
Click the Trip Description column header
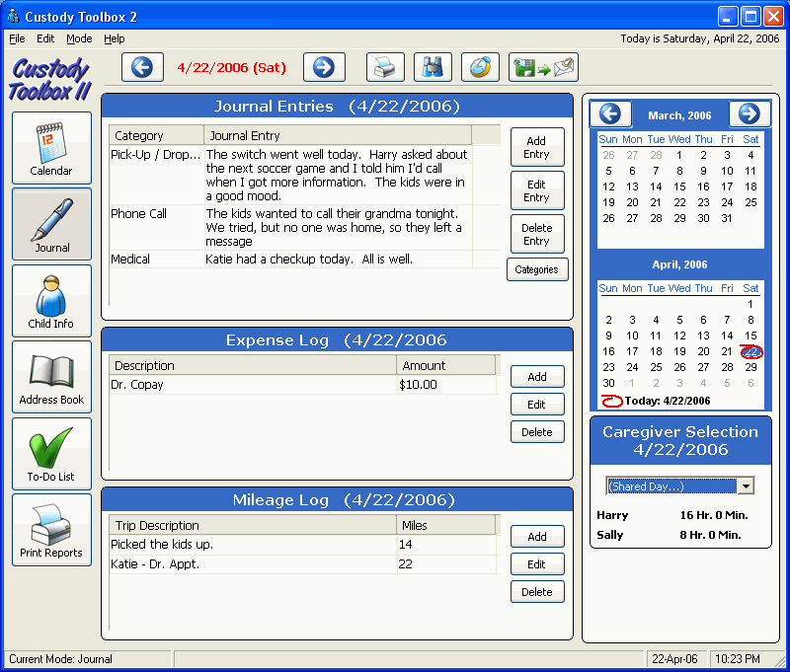click(253, 526)
